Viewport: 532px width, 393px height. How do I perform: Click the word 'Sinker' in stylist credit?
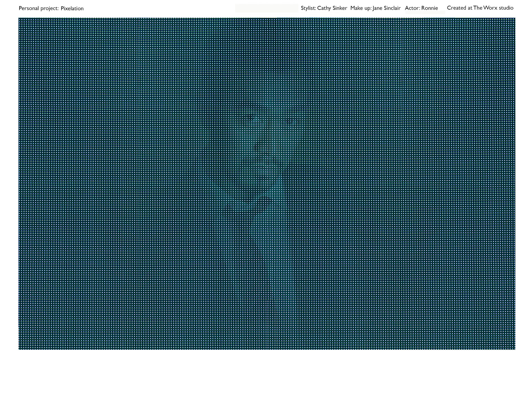(x=340, y=8)
